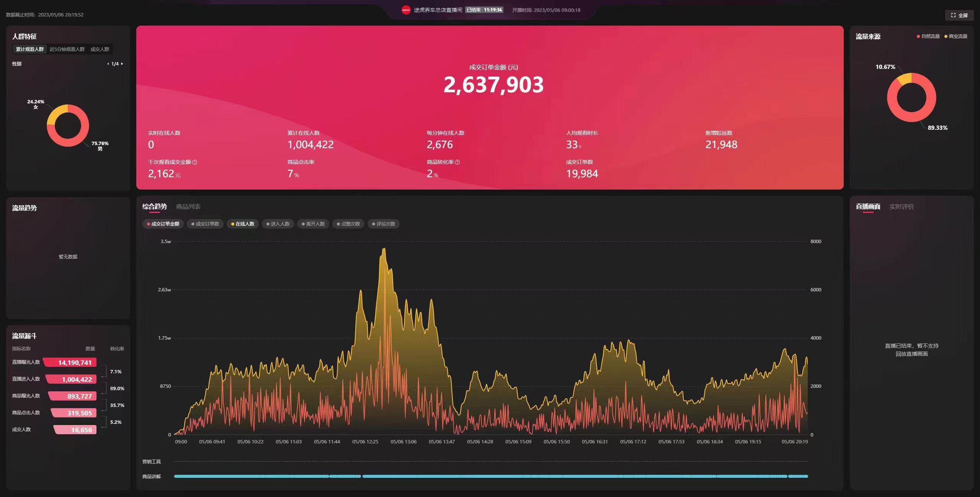Enable the 点赞次数 series in trend chart
The height and width of the screenshot is (497, 980).
point(348,224)
